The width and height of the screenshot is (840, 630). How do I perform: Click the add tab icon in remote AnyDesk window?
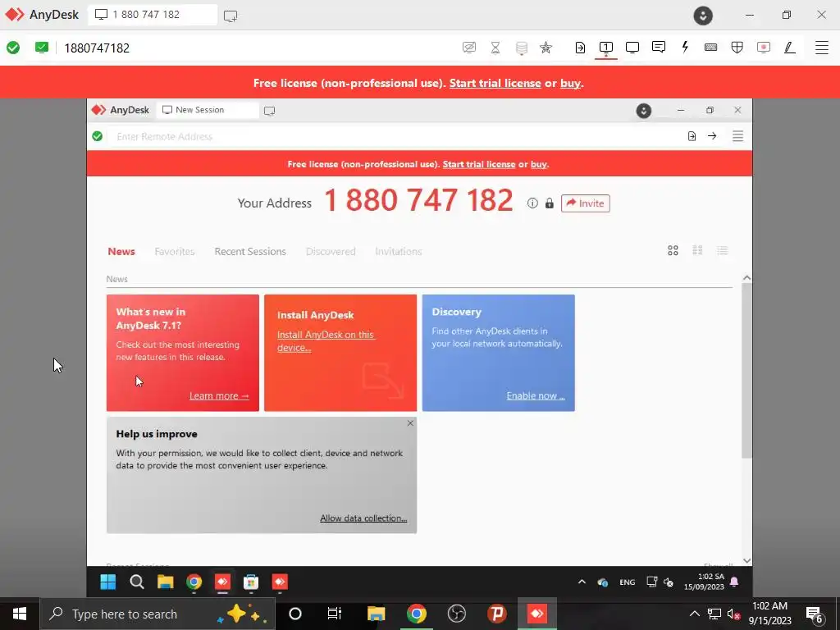[269, 111]
